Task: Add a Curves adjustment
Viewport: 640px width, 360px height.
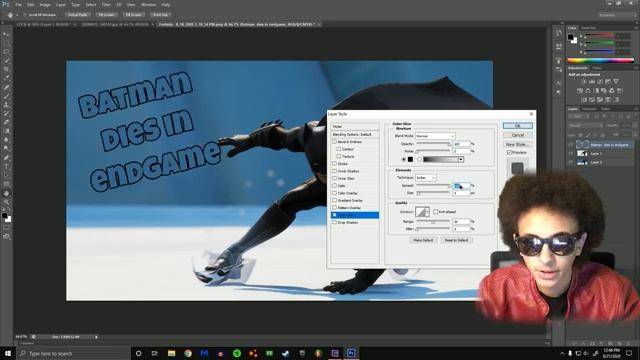Action: tap(600, 82)
